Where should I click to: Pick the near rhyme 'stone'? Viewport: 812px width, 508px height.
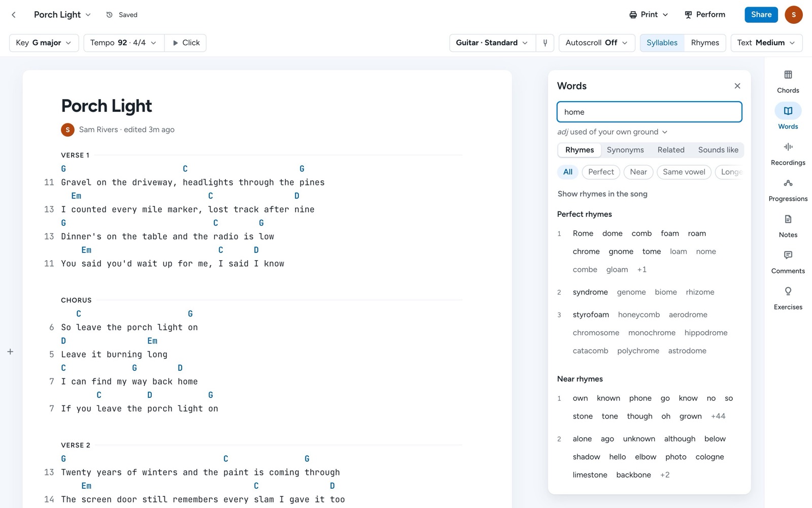coord(582,417)
